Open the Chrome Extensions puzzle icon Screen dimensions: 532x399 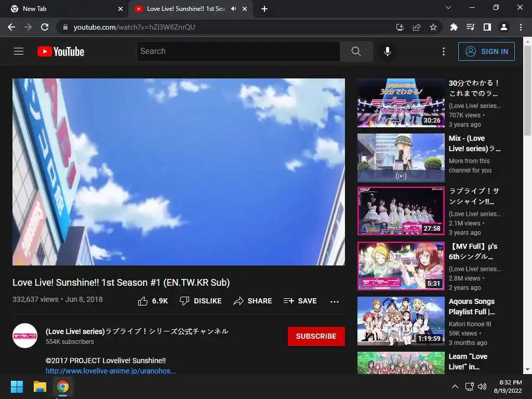(454, 27)
